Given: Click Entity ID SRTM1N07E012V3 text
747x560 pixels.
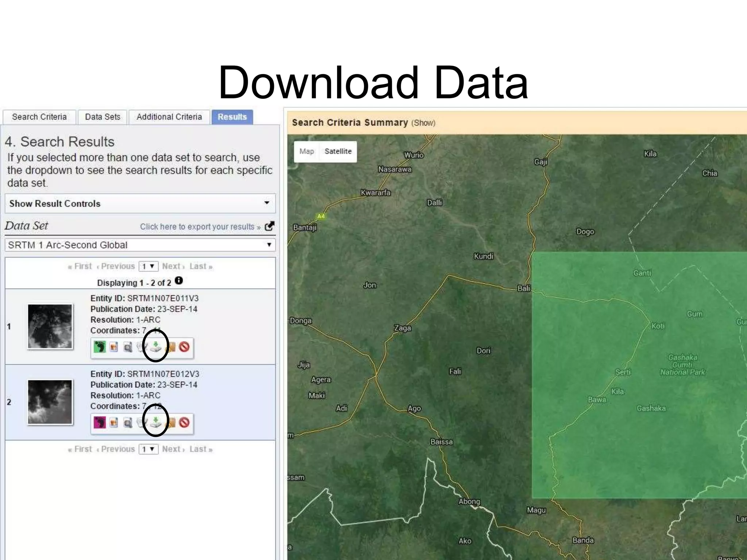Looking at the screenshot, I should (145, 374).
